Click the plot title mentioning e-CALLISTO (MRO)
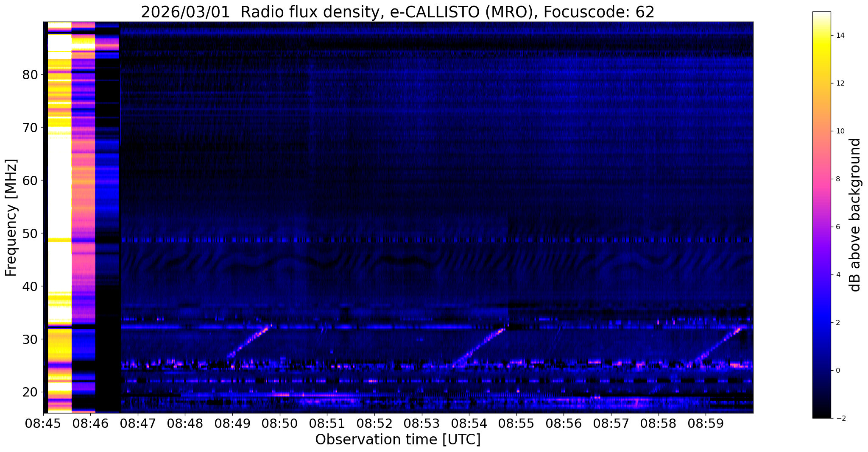868x452 pixels. click(398, 12)
